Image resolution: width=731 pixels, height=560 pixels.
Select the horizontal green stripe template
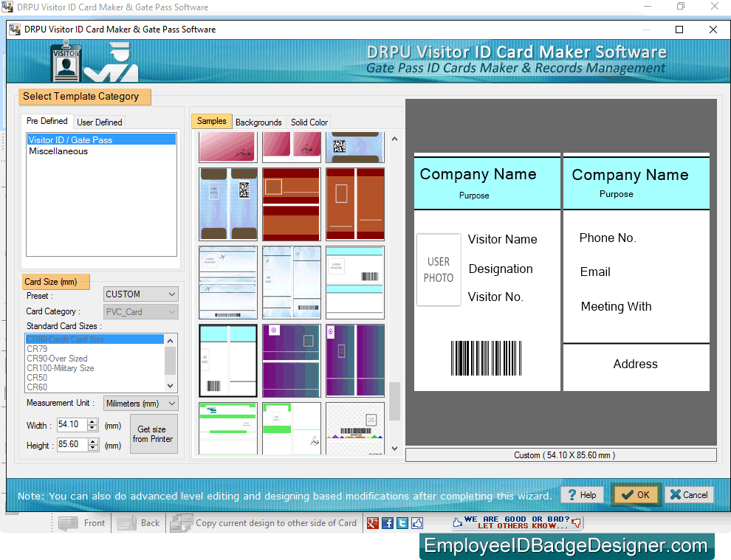[228, 429]
